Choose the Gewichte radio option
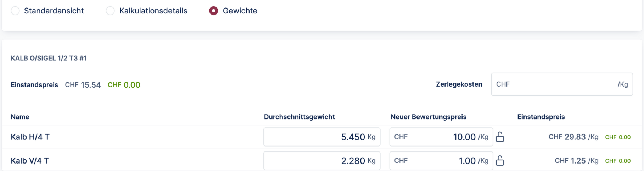The width and height of the screenshot is (644, 171). pyautogui.click(x=213, y=11)
